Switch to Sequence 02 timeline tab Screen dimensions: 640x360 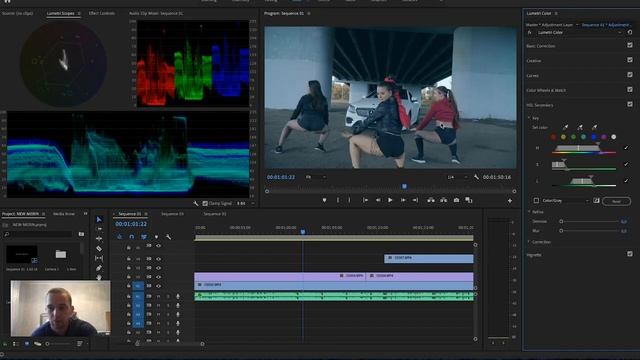[215, 214]
